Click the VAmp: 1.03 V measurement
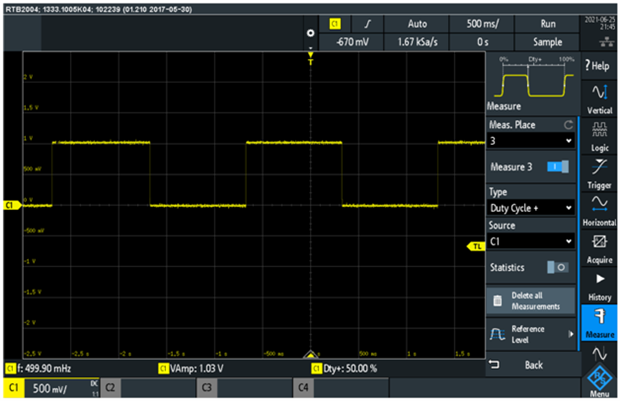620x401 pixels. [191, 369]
